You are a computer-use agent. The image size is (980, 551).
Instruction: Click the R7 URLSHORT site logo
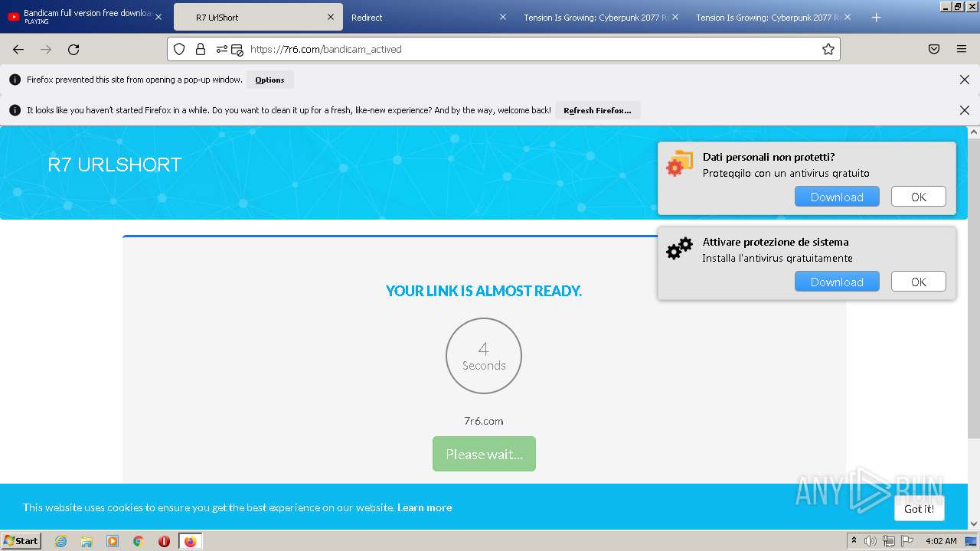(x=114, y=165)
